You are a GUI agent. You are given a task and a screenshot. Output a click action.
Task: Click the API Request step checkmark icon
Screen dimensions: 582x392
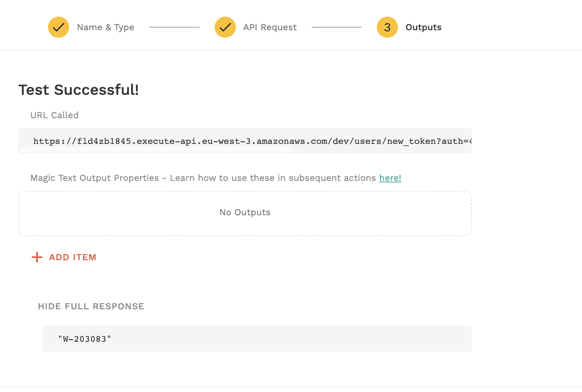point(225,27)
